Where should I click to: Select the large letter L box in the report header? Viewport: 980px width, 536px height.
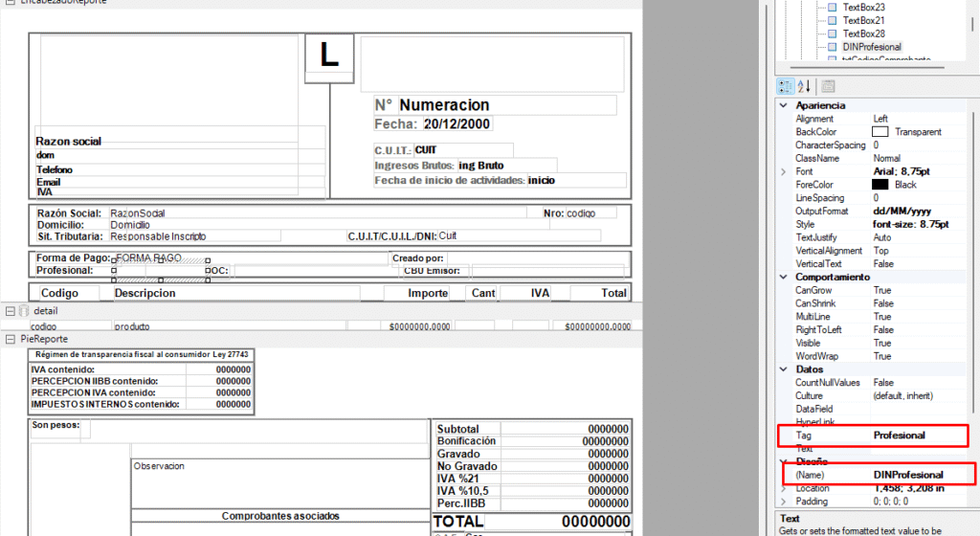coord(329,56)
